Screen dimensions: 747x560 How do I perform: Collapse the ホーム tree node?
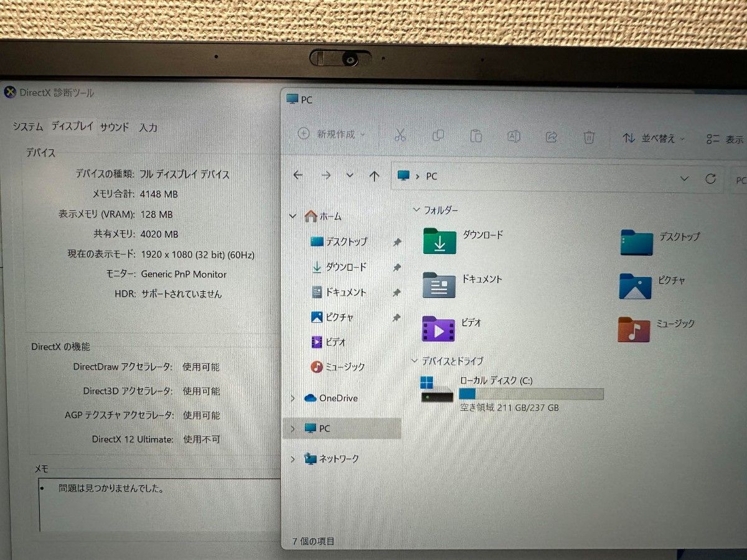coord(293,217)
